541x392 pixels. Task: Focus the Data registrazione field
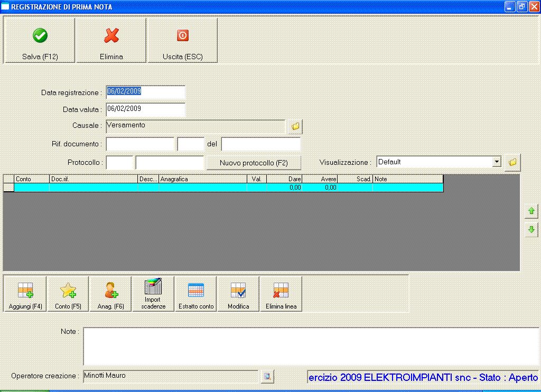click(x=146, y=92)
